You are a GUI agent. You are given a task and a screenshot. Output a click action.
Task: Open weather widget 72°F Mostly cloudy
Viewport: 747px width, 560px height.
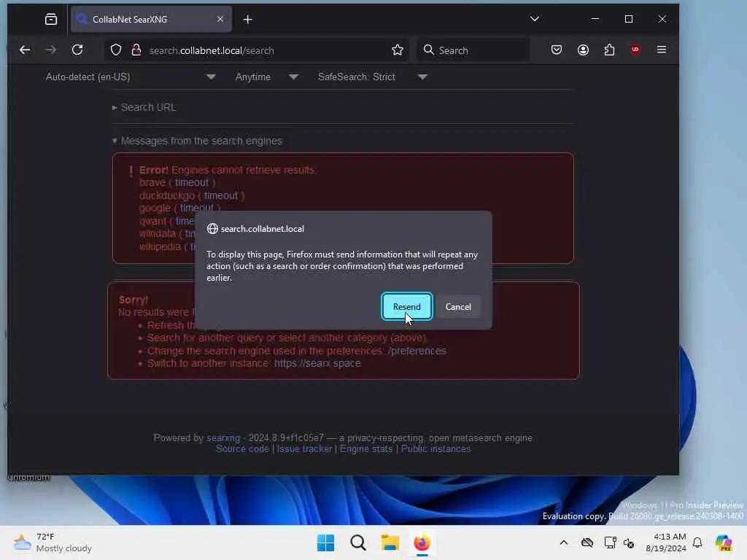pos(53,542)
